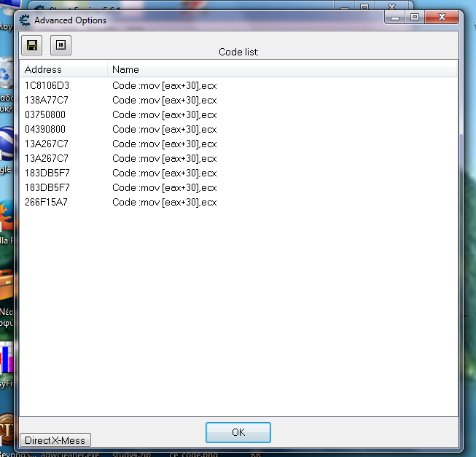Select the 138A77C7 code list row

[47, 100]
